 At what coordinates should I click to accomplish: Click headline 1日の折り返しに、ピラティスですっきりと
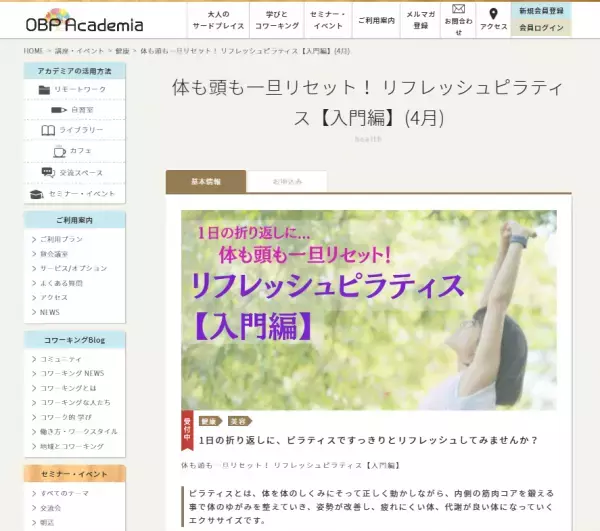pos(368,440)
